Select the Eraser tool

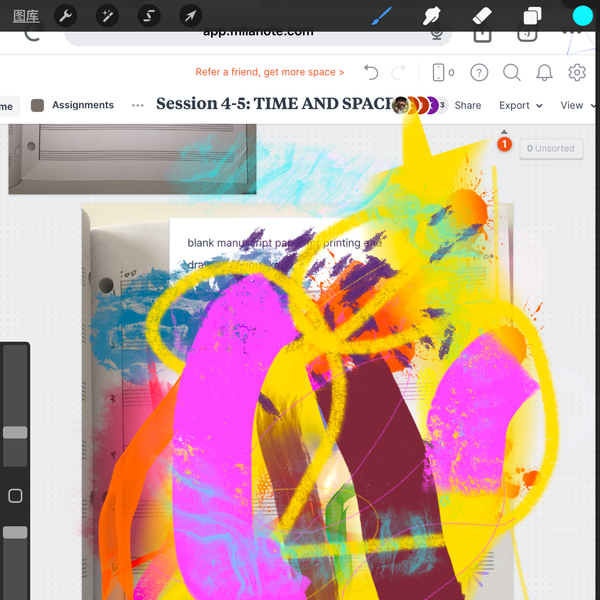481,16
